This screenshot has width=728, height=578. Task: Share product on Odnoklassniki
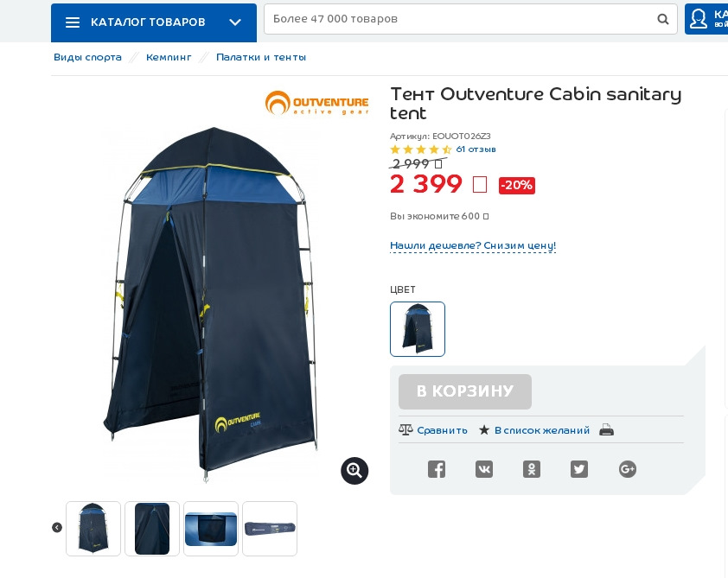pos(532,469)
